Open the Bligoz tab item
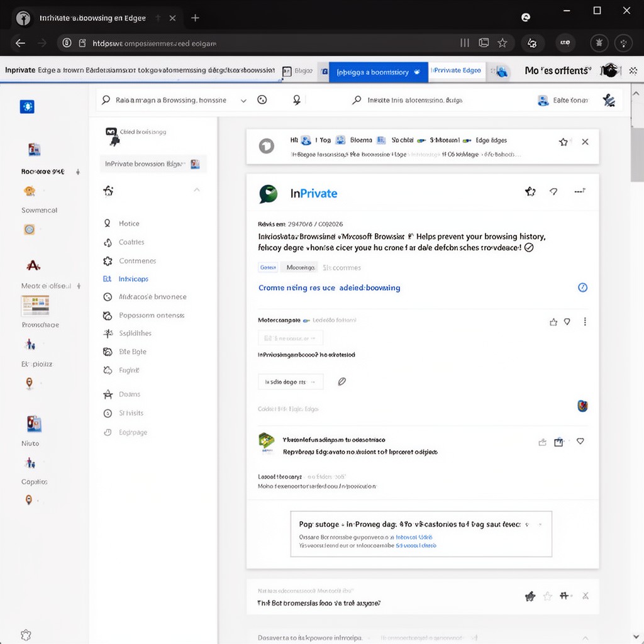The height and width of the screenshot is (644, 644). [x=299, y=71]
